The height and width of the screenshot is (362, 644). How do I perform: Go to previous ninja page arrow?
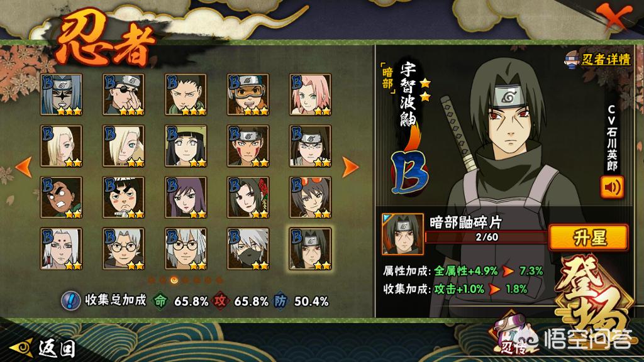click(x=24, y=167)
